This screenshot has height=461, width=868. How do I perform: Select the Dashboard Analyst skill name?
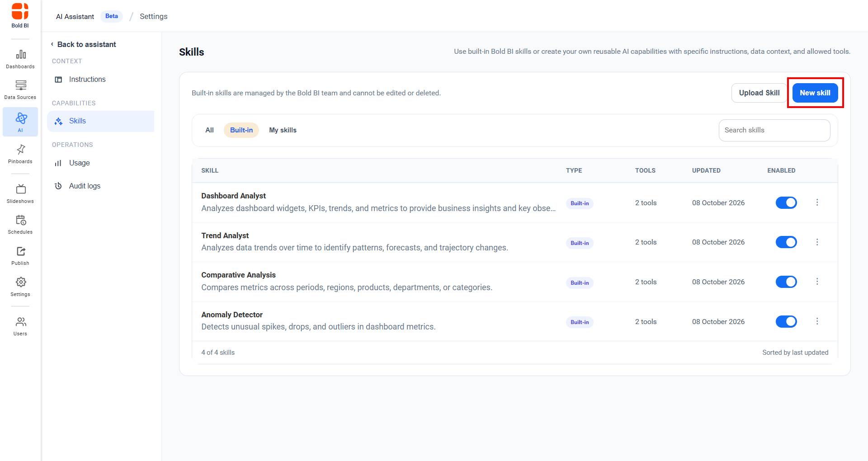click(x=233, y=196)
